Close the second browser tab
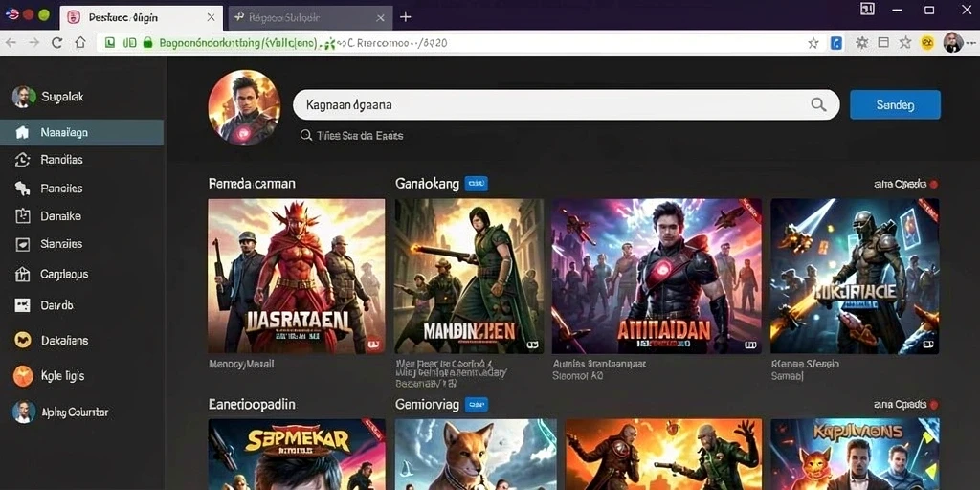The image size is (980, 490). tap(380, 17)
